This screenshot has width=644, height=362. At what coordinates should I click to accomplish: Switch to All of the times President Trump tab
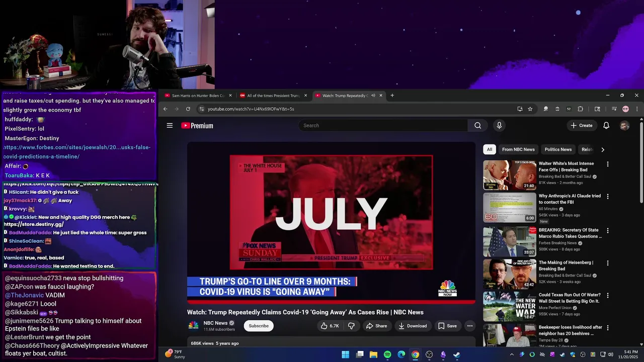tap(273, 96)
